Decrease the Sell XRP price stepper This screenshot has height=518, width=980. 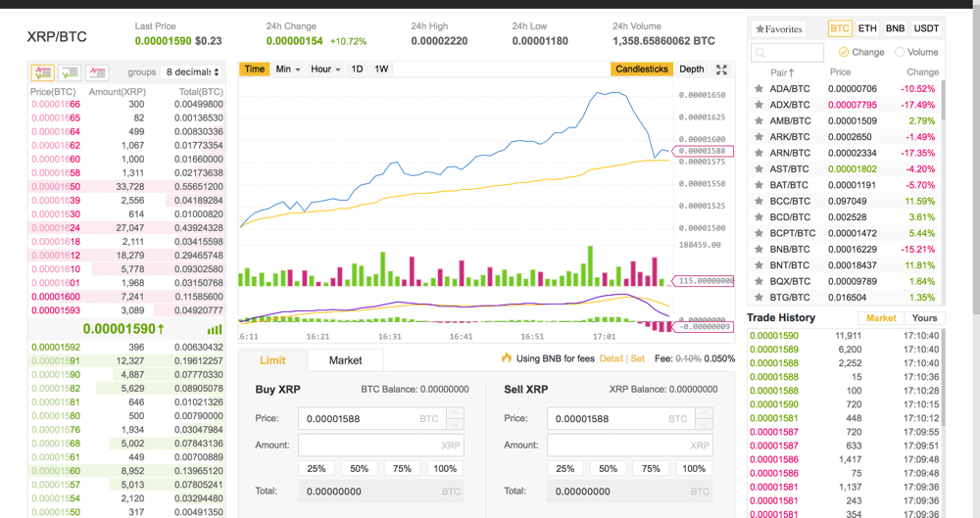coord(704,424)
